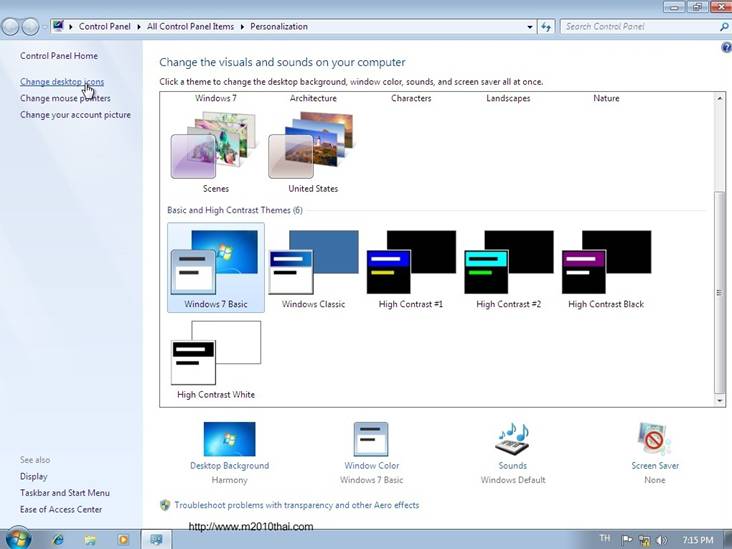The width and height of the screenshot is (732, 549).
Task: Click the TH language indicator
Action: click(x=605, y=538)
